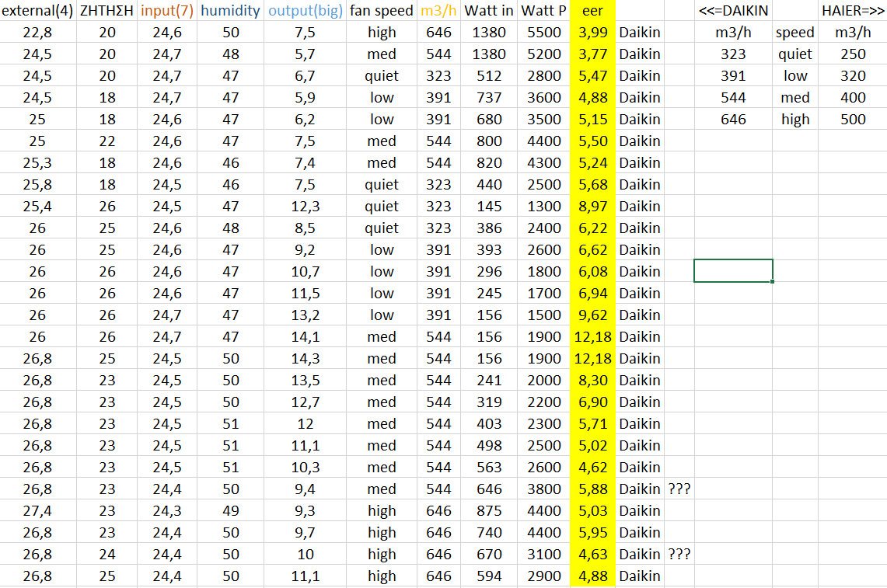Click the Daikin cell beside eer 6,08

tap(640, 272)
